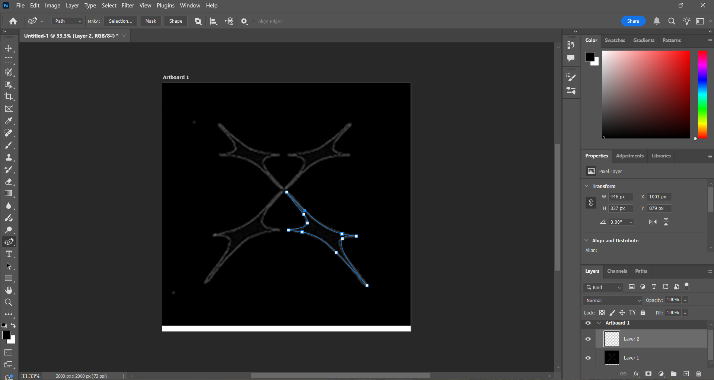This screenshot has height=380, width=714.
Task: Select the Object Selection tool
Action: 9,85
